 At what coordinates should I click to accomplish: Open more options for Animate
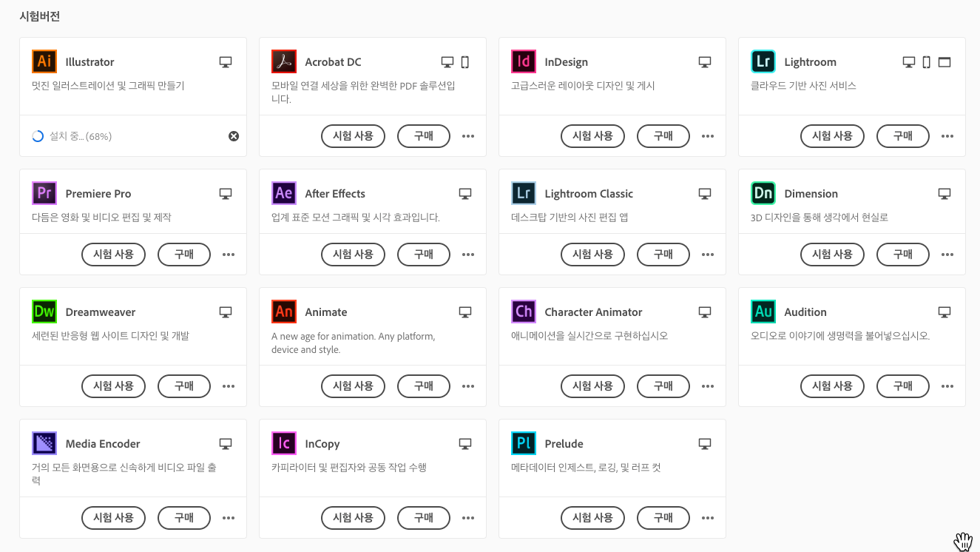468,386
